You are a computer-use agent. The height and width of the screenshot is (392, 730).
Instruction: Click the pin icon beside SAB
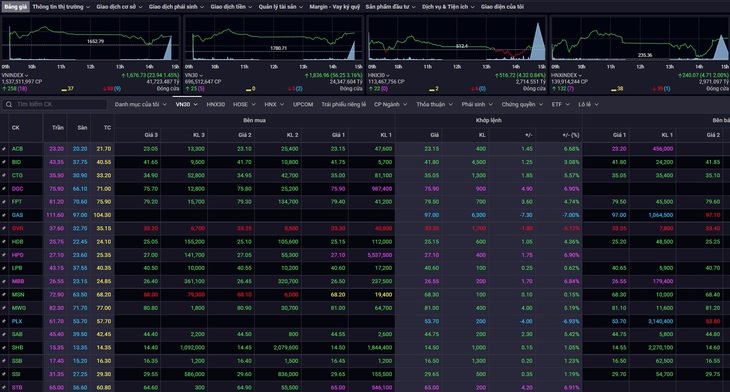point(4,334)
